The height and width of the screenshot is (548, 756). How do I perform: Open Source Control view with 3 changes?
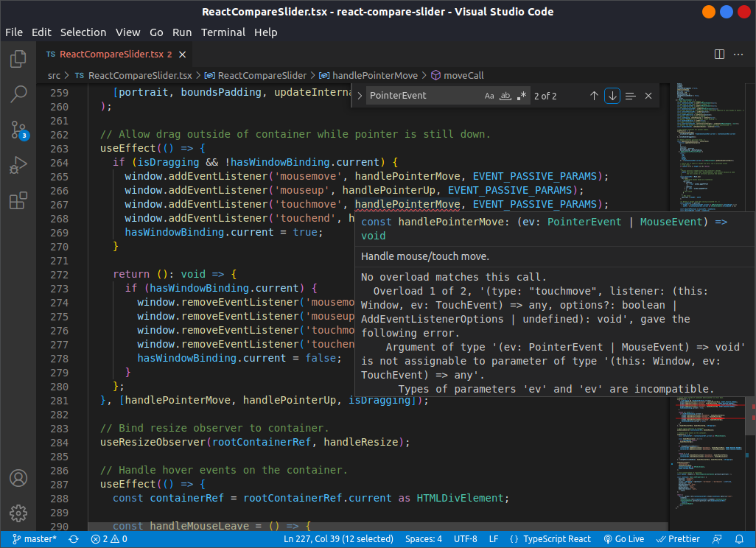pos(19,130)
